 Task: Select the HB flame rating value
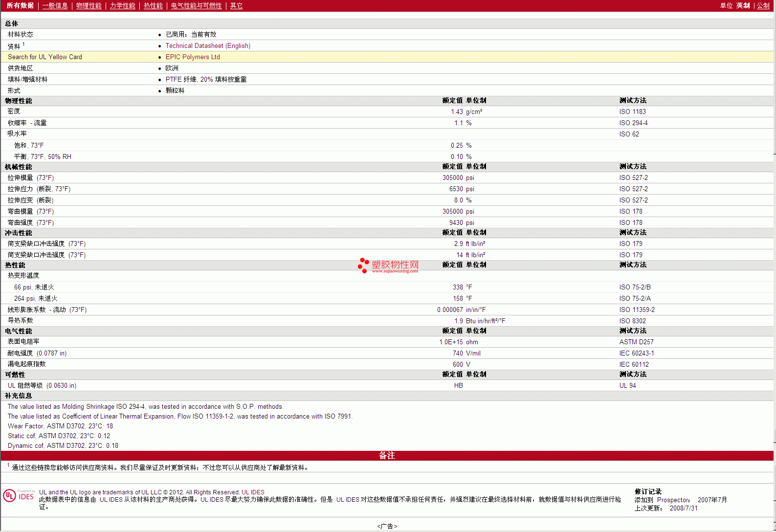tap(458, 386)
